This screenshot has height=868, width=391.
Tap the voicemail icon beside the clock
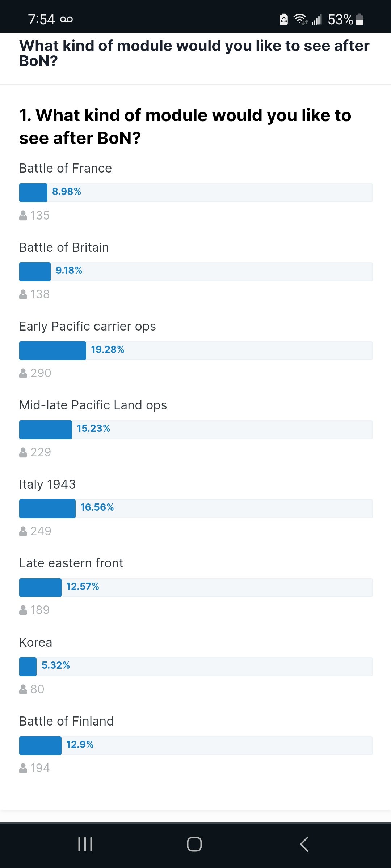point(66,19)
